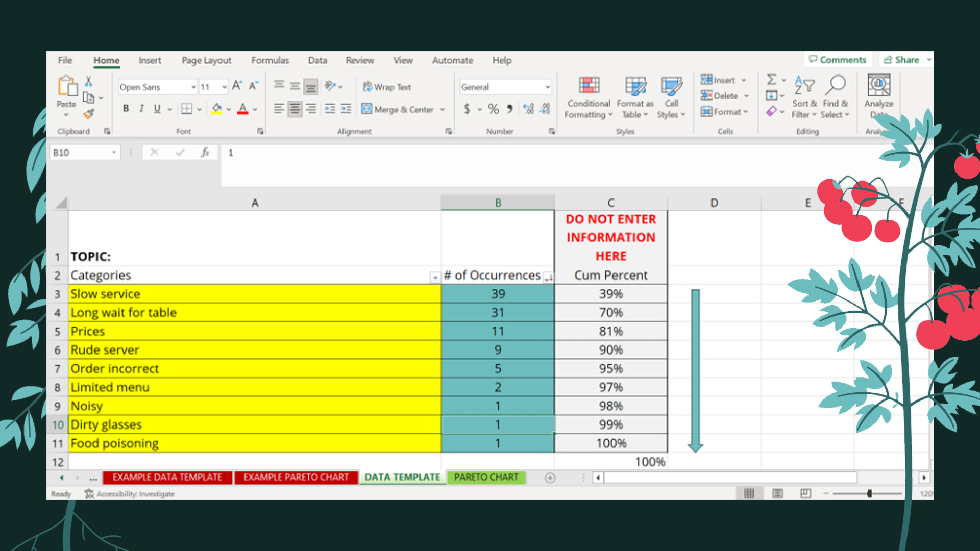Toggle Align Left horizontal alignment
This screenshot has height=551, width=980.
pos(279,109)
